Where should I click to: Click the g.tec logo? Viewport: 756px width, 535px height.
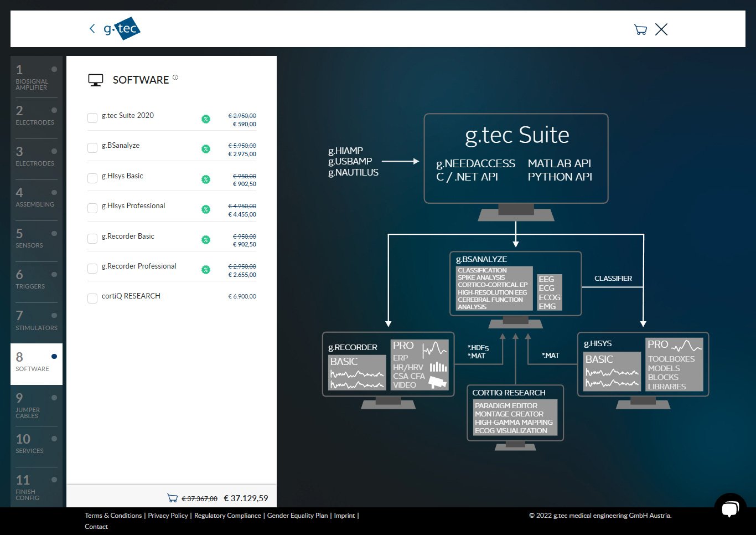tap(122, 29)
